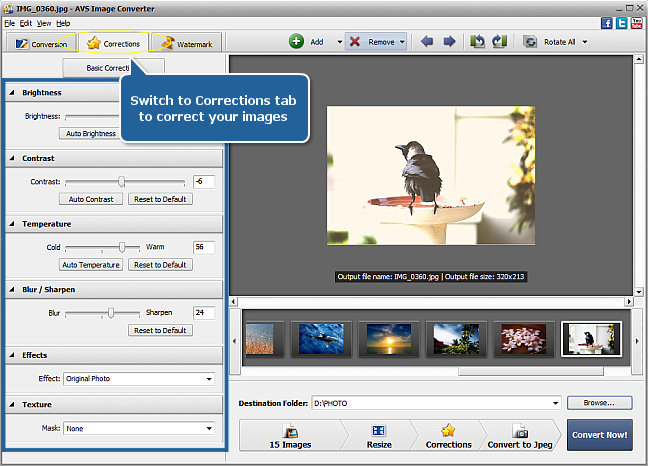The height and width of the screenshot is (466, 648).
Task: Click preview vertical scrollbar down arrow
Action: pos(639,292)
